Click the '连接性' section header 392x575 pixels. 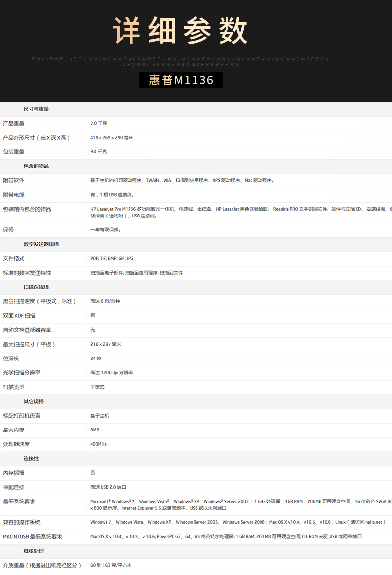click(31, 459)
